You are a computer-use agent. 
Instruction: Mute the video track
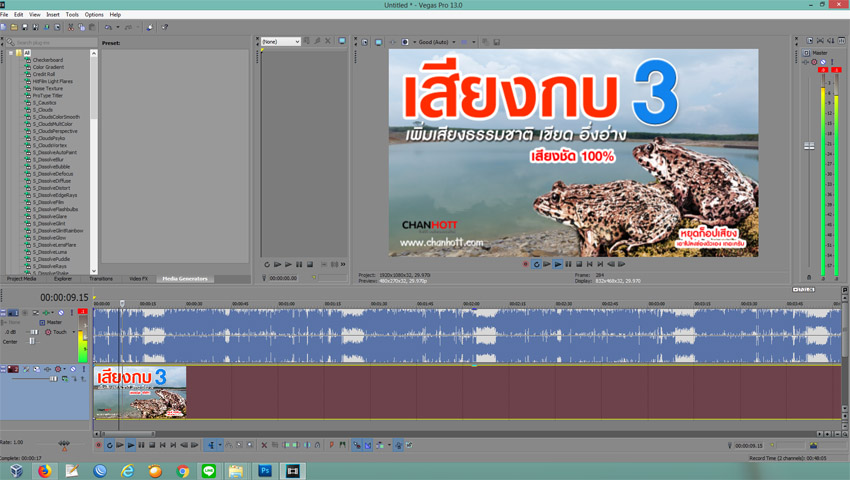click(x=73, y=369)
